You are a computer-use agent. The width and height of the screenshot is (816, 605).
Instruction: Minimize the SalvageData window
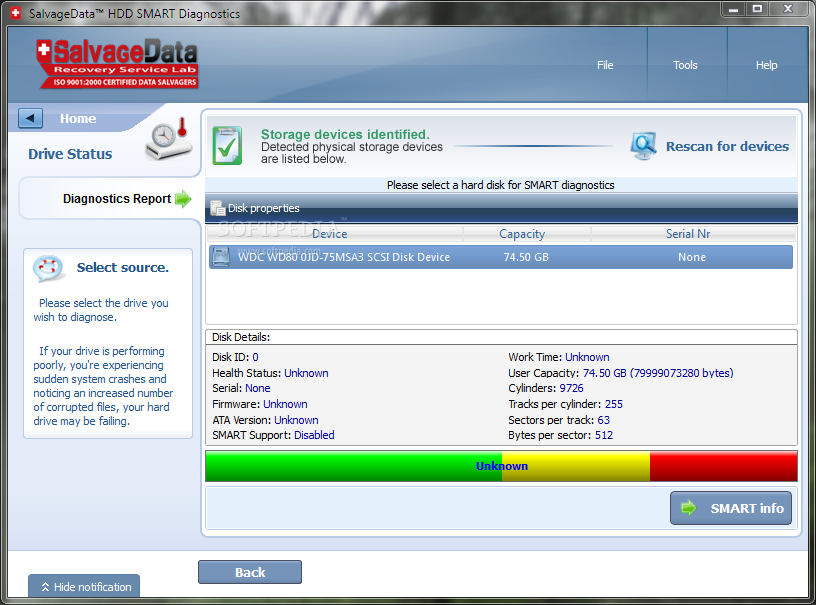[x=734, y=8]
